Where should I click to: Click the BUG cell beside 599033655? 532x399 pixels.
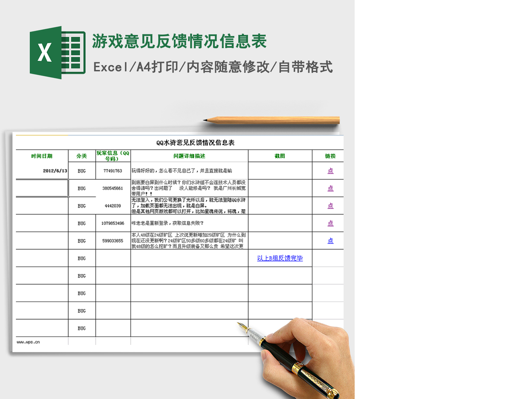[82, 241]
